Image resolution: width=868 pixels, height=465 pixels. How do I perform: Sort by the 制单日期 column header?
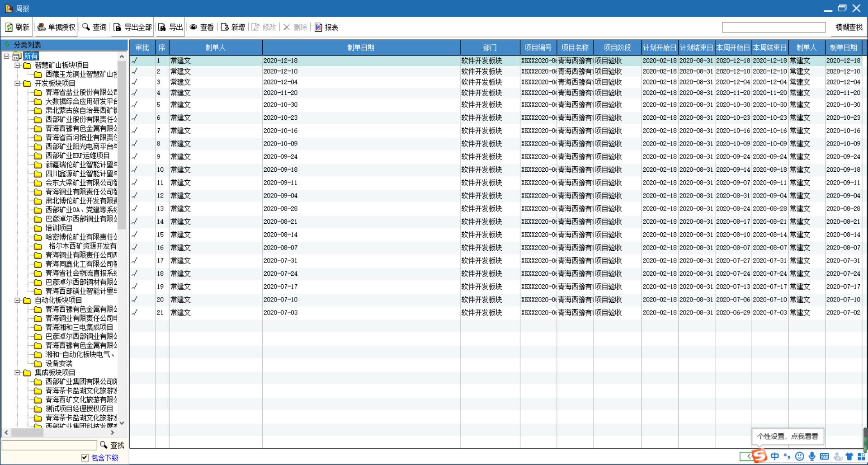point(361,47)
